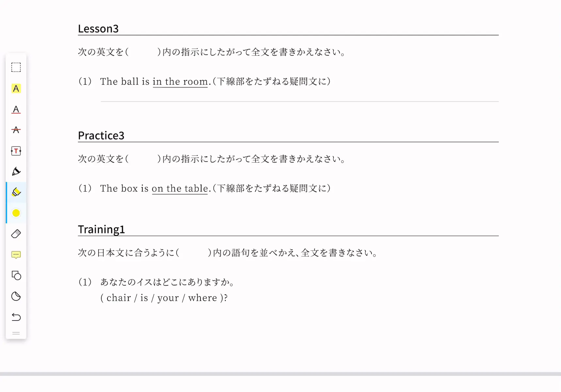561x392 pixels.
Task: Choose the eraser tool
Action: point(16,234)
